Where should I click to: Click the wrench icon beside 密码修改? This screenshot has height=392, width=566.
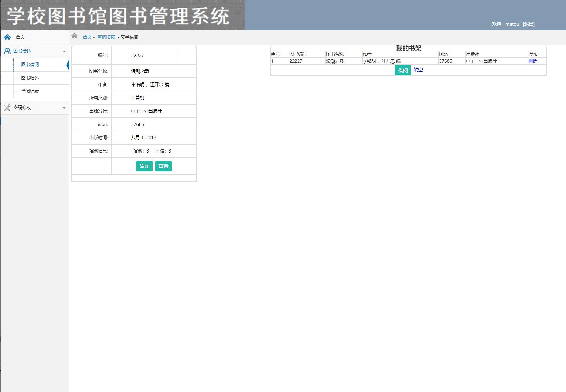click(x=7, y=108)
